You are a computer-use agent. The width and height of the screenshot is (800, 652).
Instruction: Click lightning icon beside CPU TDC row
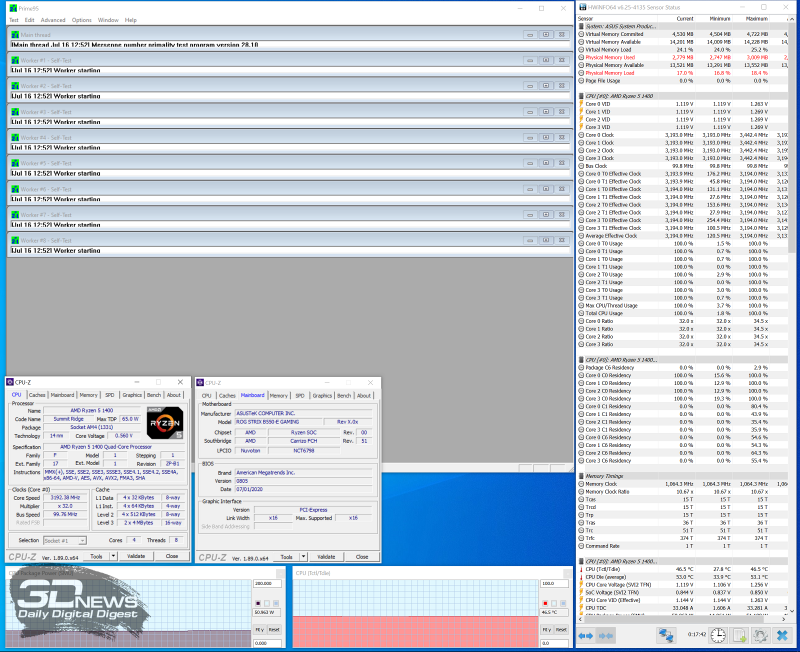tap(581, 608)
